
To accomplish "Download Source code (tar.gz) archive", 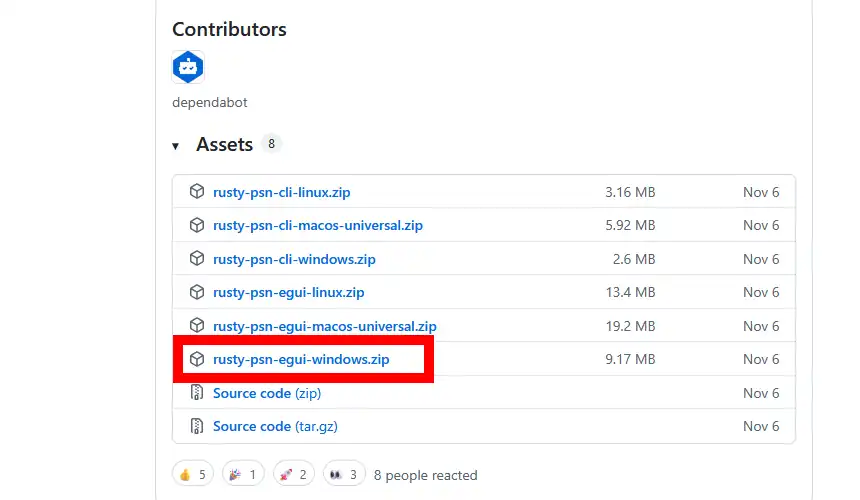I will point(275,426).
